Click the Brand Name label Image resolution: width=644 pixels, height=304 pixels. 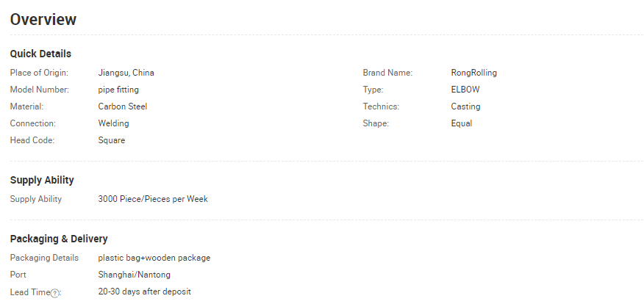(x=387, y=73)
